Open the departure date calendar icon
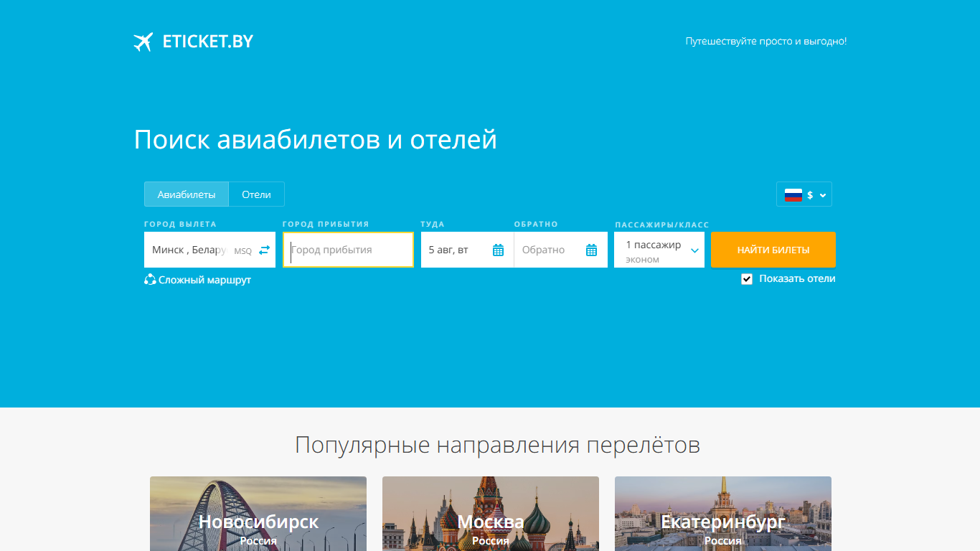Viewport: 980px width, 551px height. coord(499,250)
